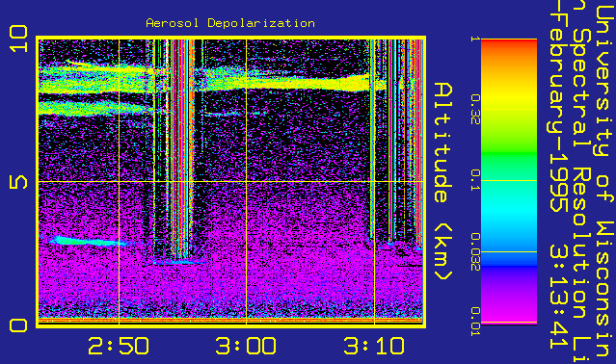Click the 0.1 color scale label
The width and height of the screenshot is (616, 364).
tap(475, 180)
